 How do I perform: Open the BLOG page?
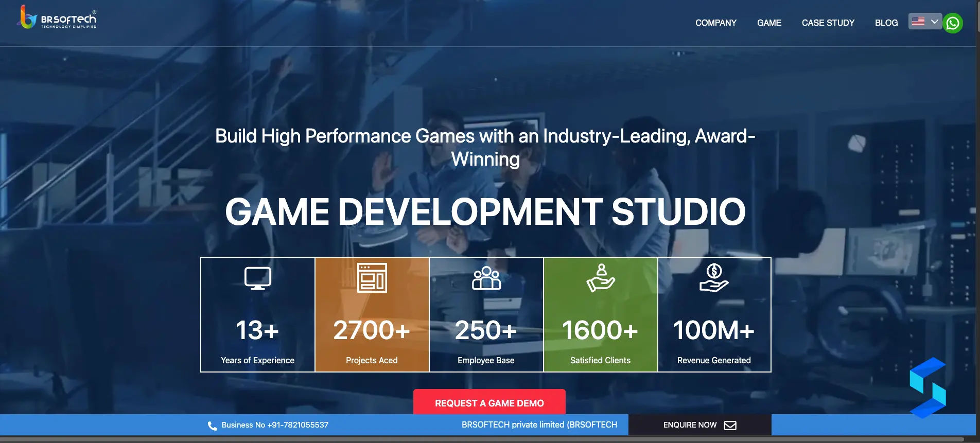886,23
